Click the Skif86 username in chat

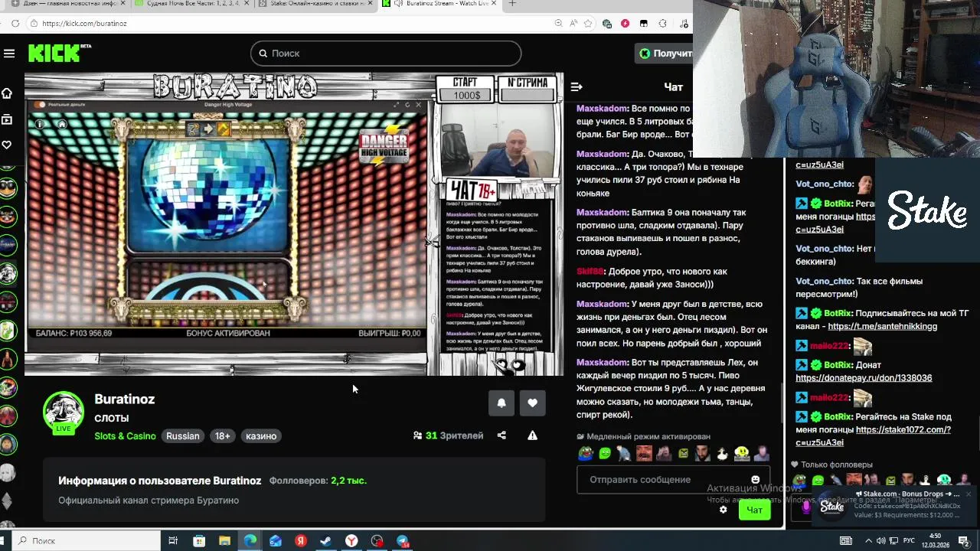590,271
